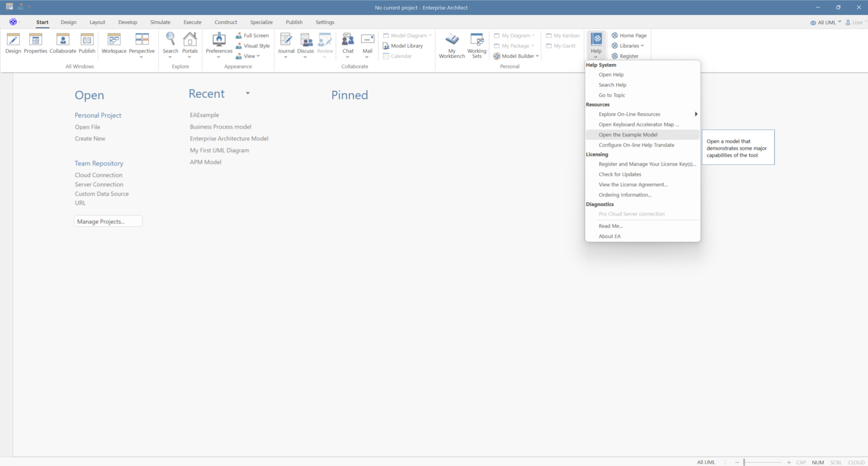Select Go to Topic menu item

pos(642,95)
